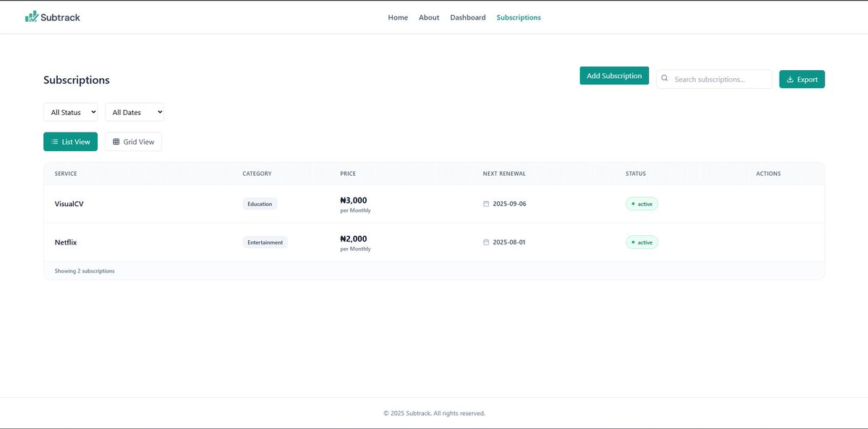Focus the Search subscriptions field
Image resolution: width=868 pixels, height=429 pixels.
pyautogui.click(x=714, y=80)
